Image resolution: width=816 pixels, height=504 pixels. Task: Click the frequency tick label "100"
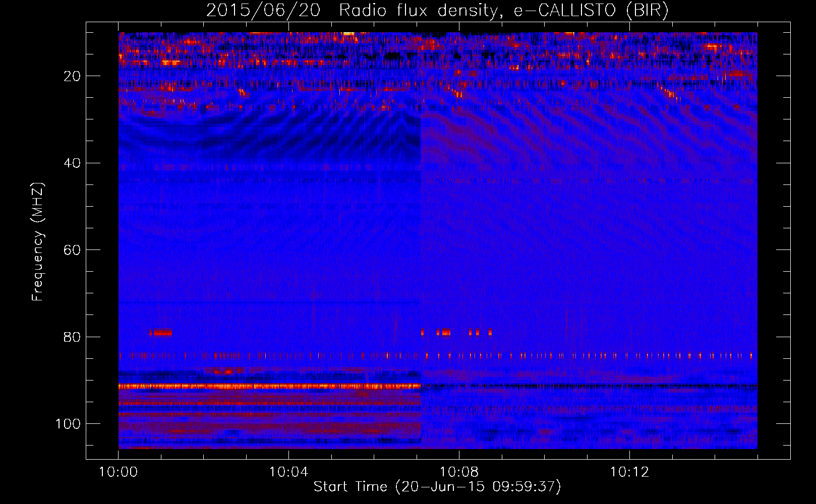[x=68, y=424]
